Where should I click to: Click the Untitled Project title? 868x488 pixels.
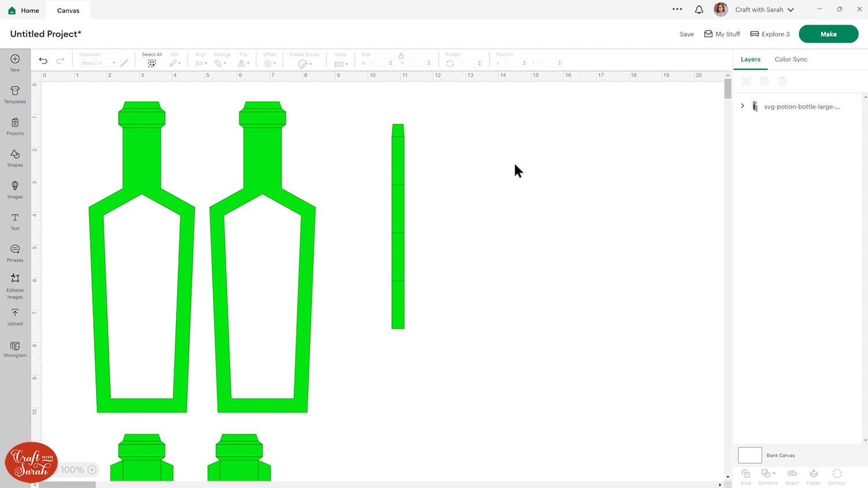click(46, 34)
